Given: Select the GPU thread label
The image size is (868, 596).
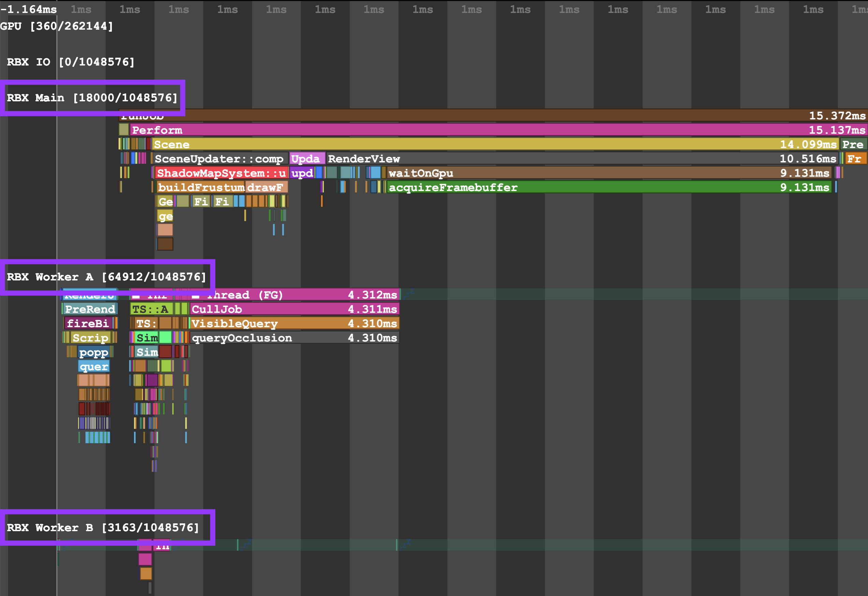Looking at the screenshot, I should [56, 26].
